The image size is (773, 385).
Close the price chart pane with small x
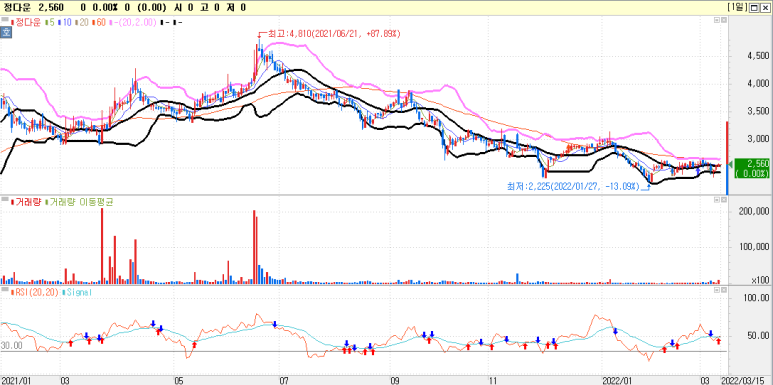723,21
